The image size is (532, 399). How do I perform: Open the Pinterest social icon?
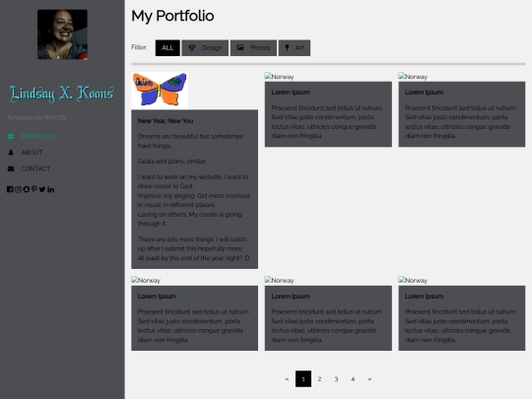(33, 189)
